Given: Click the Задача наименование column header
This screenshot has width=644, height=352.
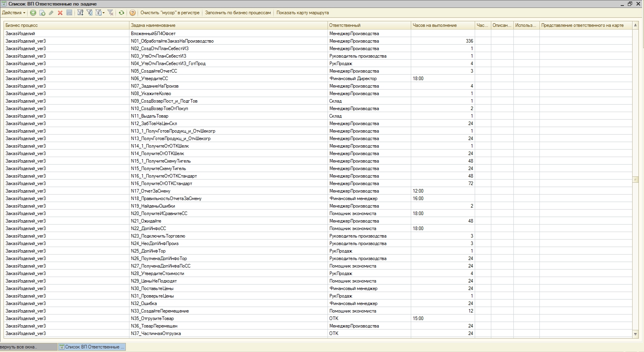Looking at the screenshot, I should (229, 25).
